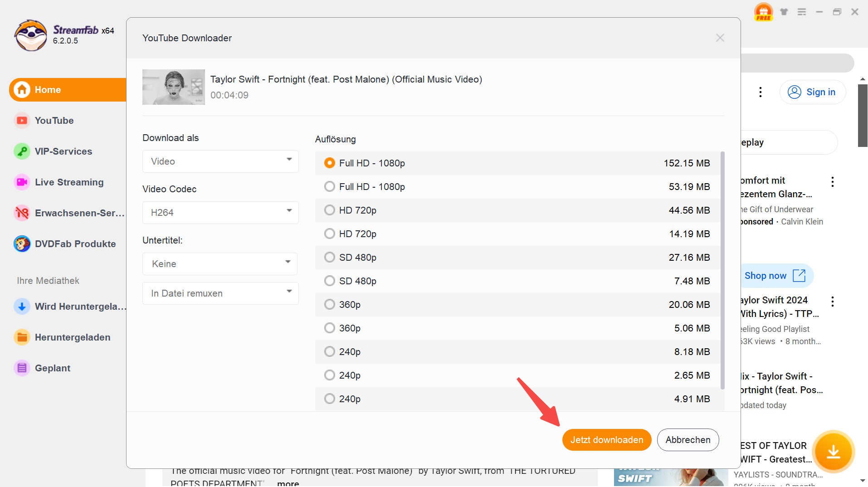Open options for Taylor Swift 2024 playlist
This screenshot has height=487, width=868.
click(832, 302)
